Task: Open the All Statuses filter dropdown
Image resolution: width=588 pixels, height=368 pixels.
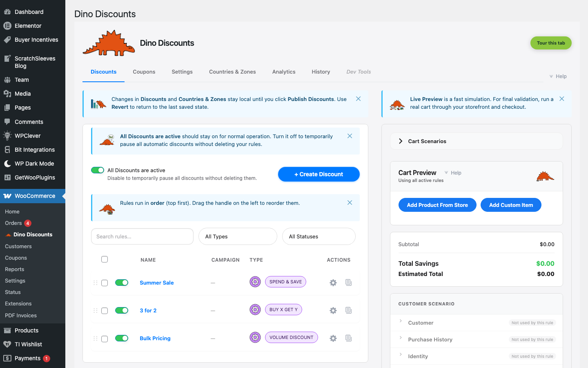Action: tap(319, 236)
